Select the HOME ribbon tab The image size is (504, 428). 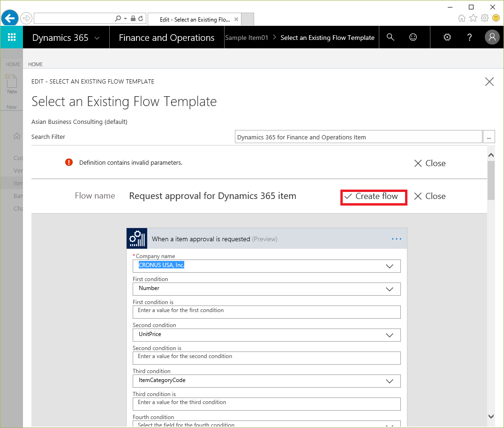[35, 64]
